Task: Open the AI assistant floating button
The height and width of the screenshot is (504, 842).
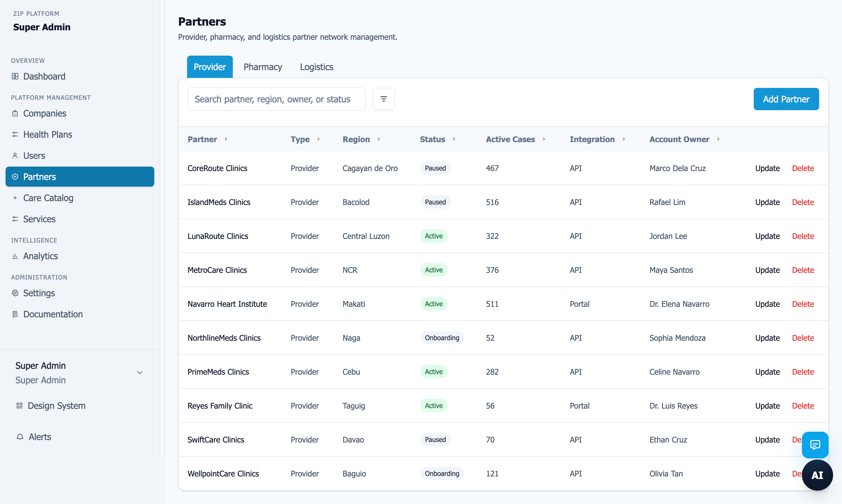Action: click(817, 475)
